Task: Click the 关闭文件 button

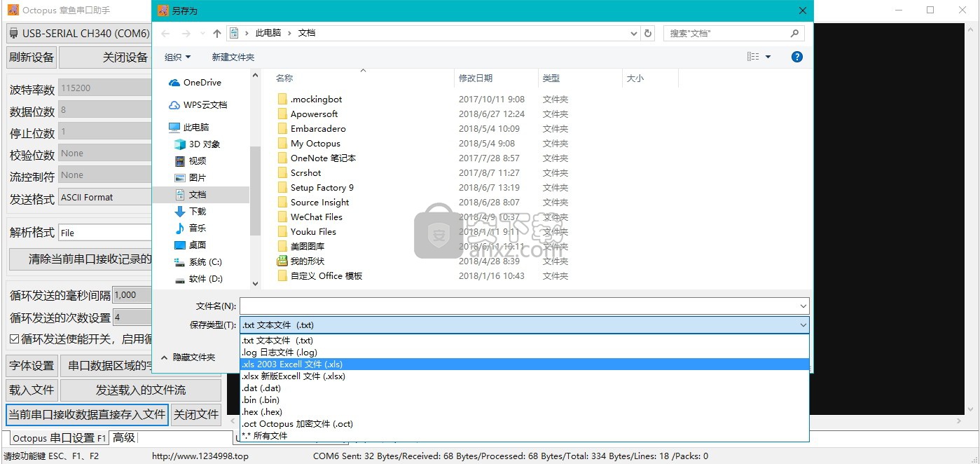Action: [x=196, y=415]
